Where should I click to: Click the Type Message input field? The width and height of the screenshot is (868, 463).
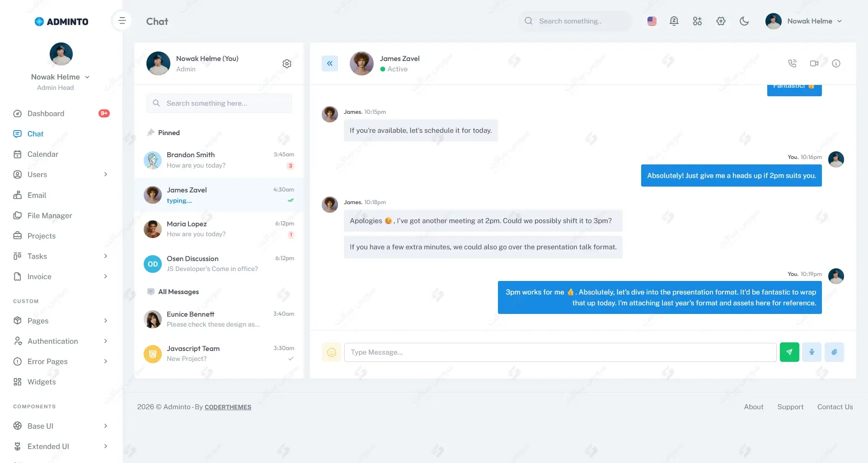coord(560,352)
